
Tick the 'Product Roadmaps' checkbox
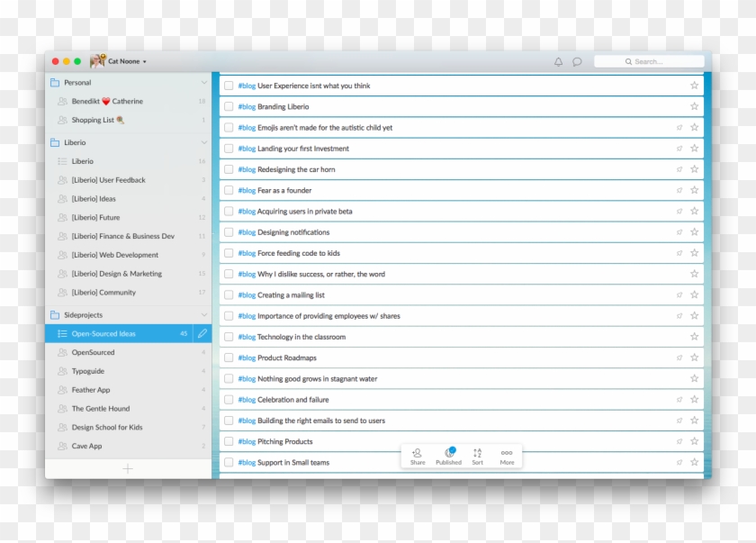(229, 357)
